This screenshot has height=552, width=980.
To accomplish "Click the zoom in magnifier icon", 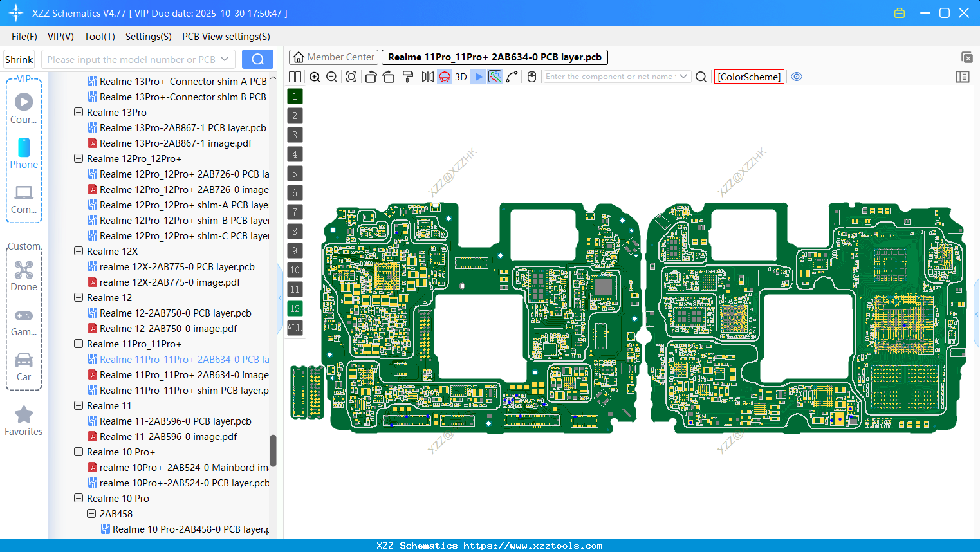I will coord(315,77).
